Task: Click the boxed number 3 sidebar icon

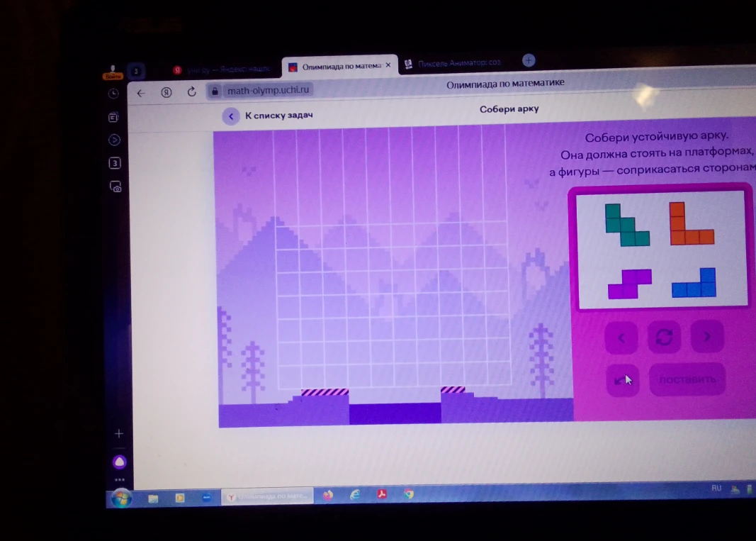Action: (115, 163)
